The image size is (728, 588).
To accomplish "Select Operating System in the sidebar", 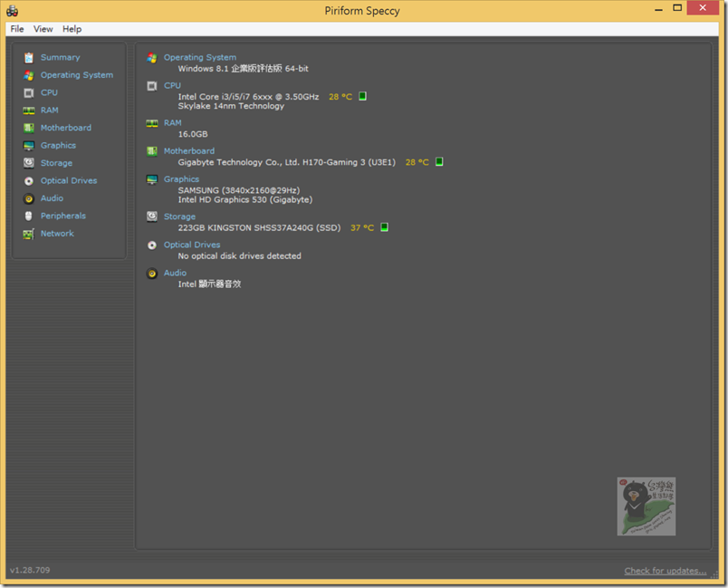I will pos(77,75).
